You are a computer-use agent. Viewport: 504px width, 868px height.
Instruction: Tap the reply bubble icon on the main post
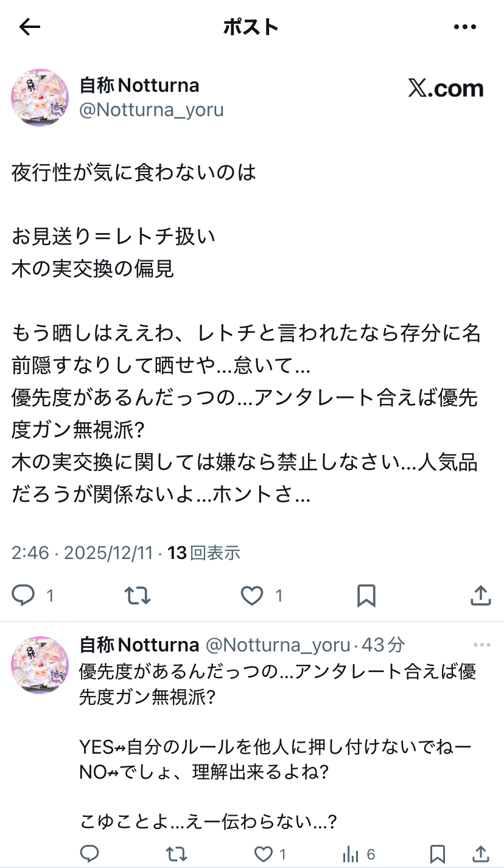click(23, 595)
